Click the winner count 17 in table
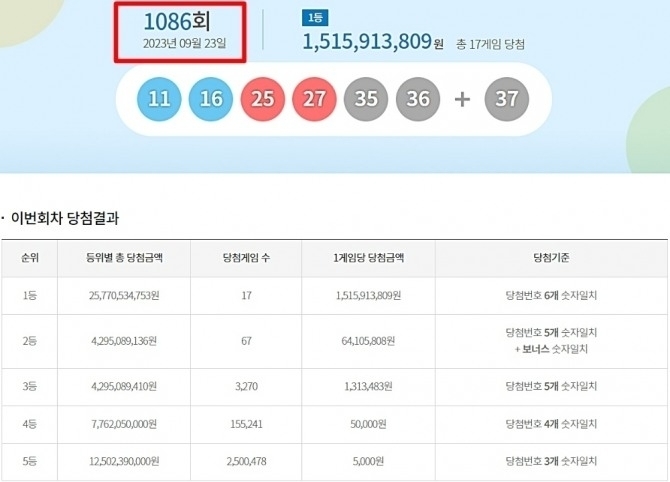Viewport: 670px width, 482px height. click(x=247, y=296)
